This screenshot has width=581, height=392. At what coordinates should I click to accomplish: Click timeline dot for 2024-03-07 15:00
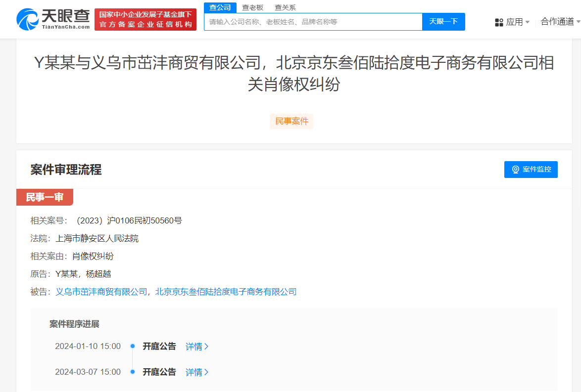pos(133,372)
